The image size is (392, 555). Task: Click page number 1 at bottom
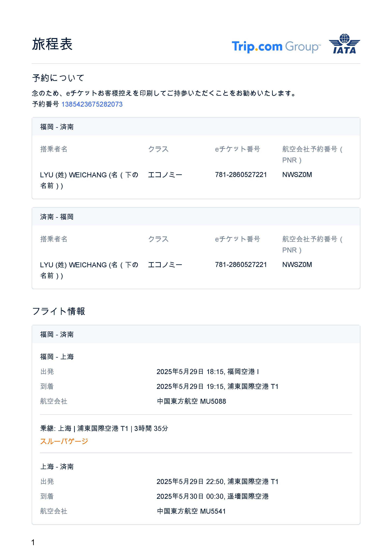[33, 542]
